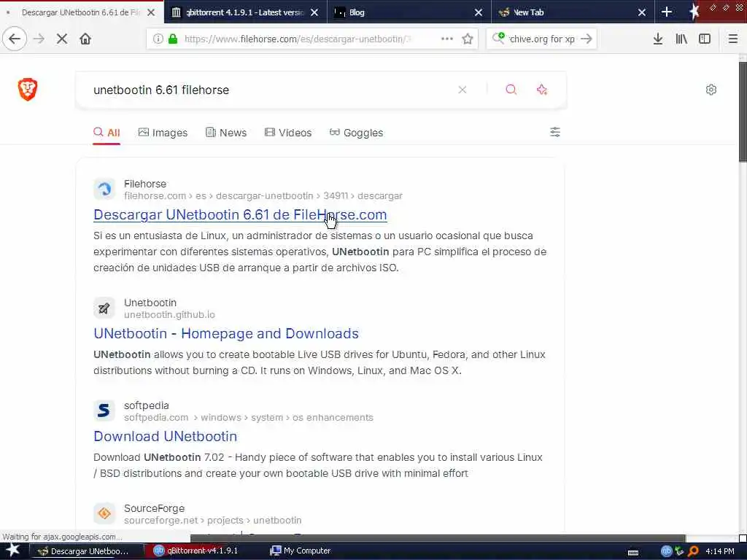Click the browser search box text

coord(542,39)
